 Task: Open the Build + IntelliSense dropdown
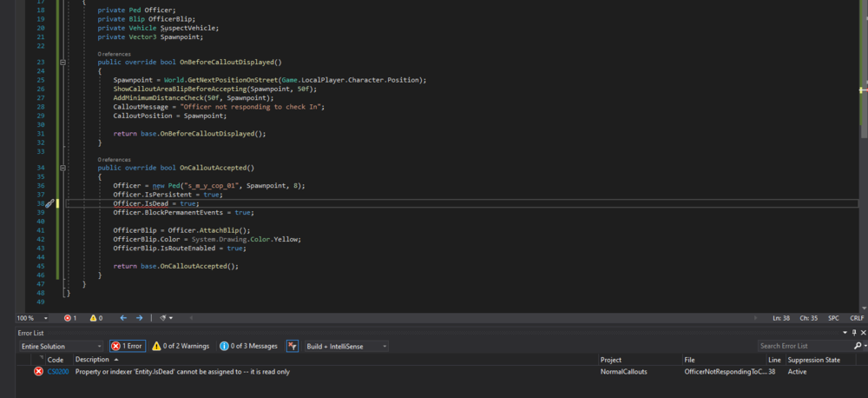[345, 346]
